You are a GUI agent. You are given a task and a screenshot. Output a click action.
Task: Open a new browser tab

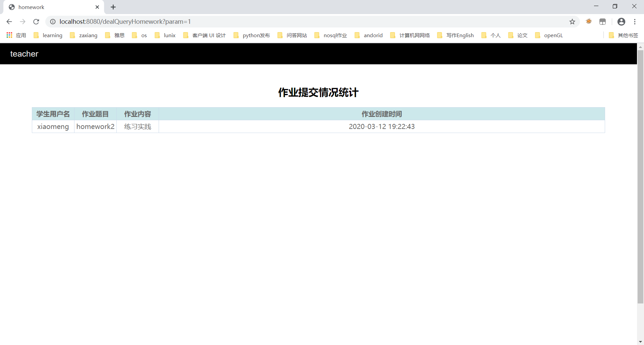(113, 7)
